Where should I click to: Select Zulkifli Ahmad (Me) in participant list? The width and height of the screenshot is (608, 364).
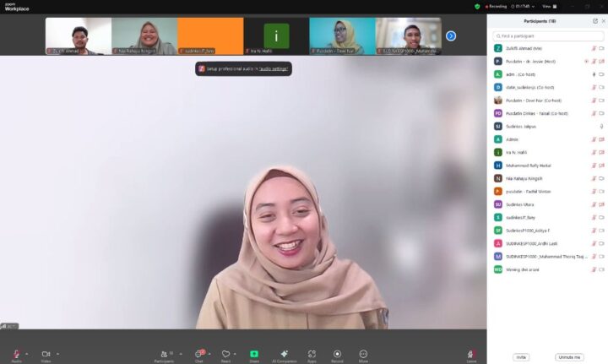(x=548, y=48)
